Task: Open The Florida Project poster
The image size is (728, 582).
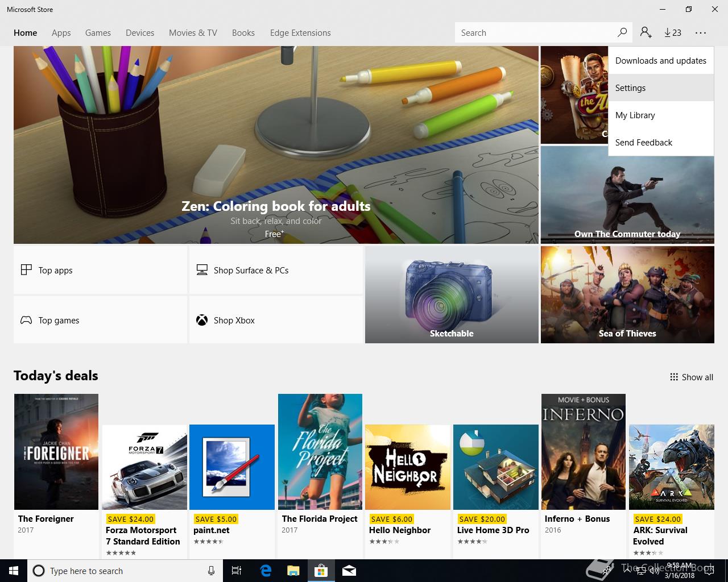Action: pyautogui.click(x=320, y=452)
